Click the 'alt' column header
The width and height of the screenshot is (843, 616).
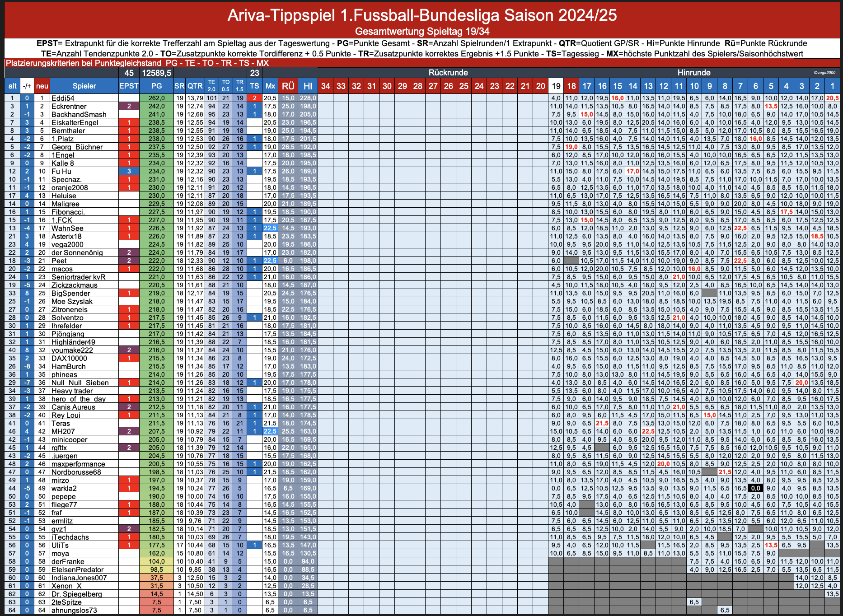click(x=13, y=86)
